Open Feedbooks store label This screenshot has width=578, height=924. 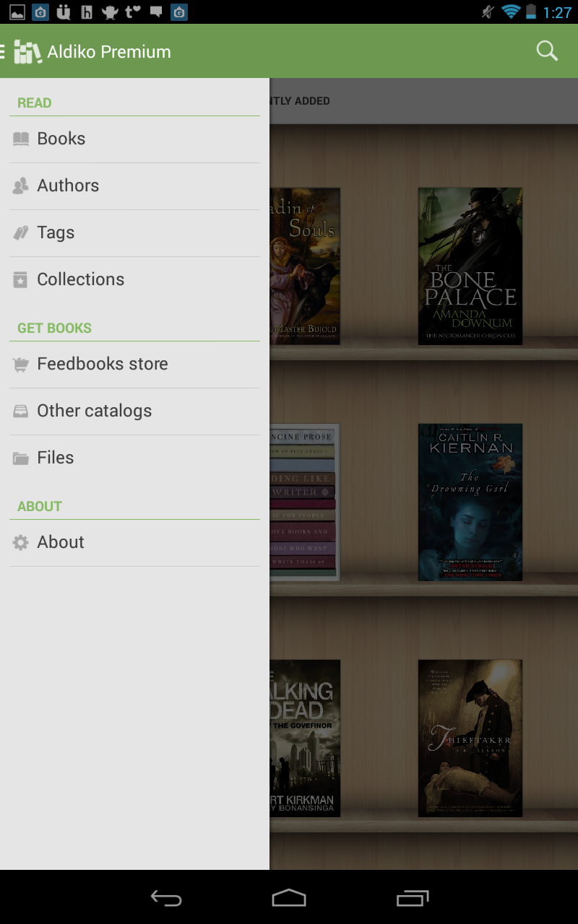click(x=103, y=364)
